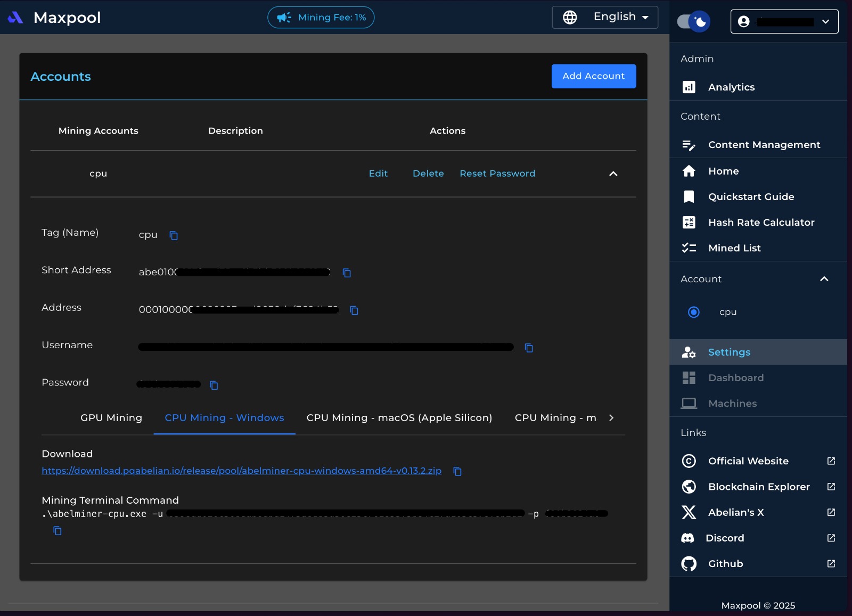Click the Mined List checklist icon

click(689, 248)
